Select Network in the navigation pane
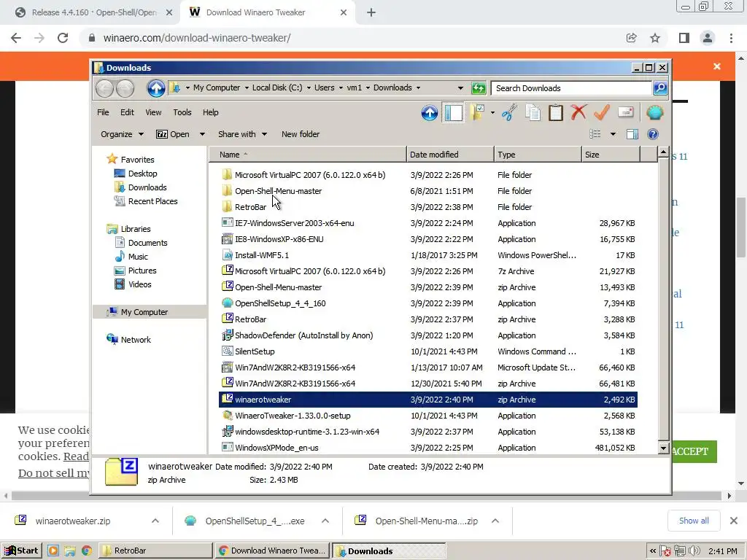Screen dimensions: 747x560 [136, 340]
